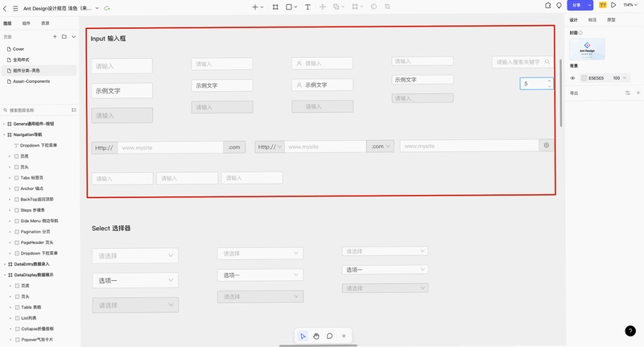The image size is (644, 347).
Task: Add an export setting with plus
Action: point(638,93)
